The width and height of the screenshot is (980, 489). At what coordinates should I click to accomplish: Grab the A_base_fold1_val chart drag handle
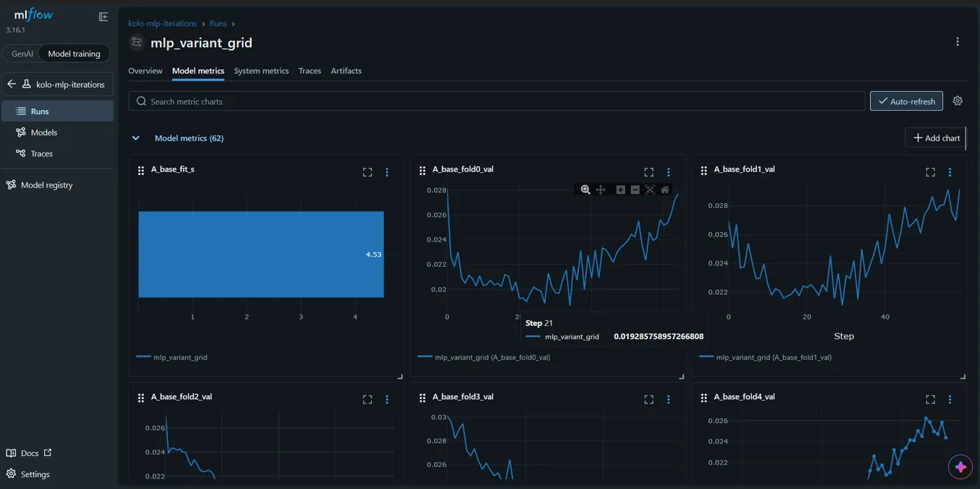coord(703,170)
